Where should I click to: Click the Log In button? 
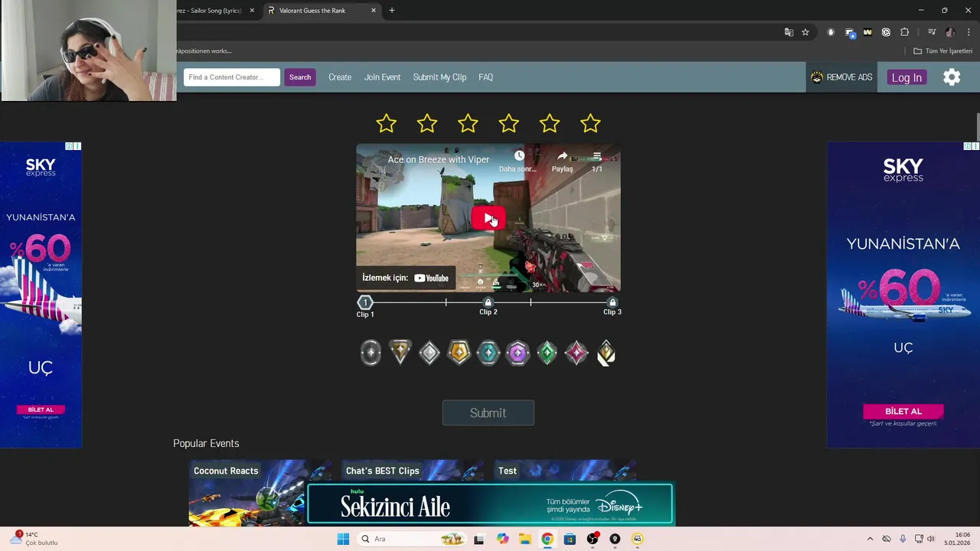(906, 77)
